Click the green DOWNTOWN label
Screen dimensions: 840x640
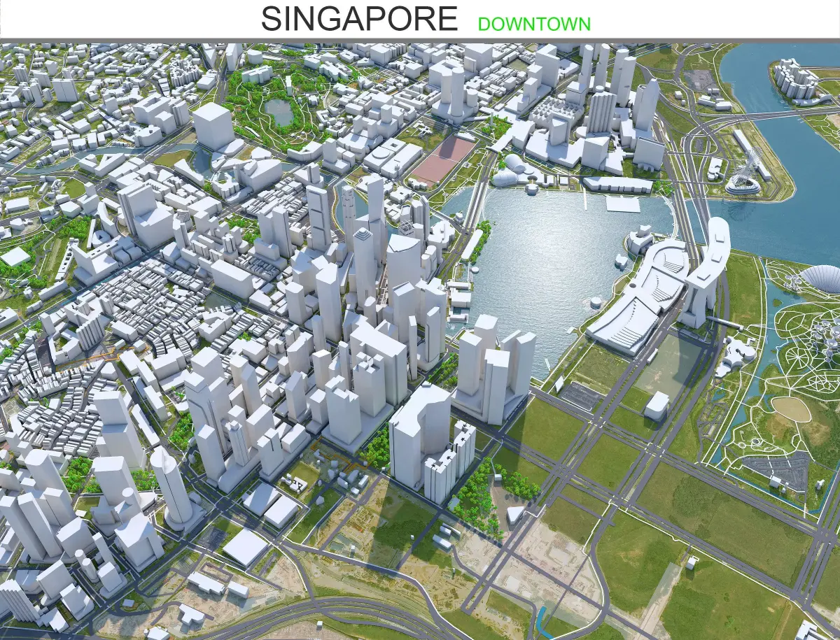click(x=534, y=24)
